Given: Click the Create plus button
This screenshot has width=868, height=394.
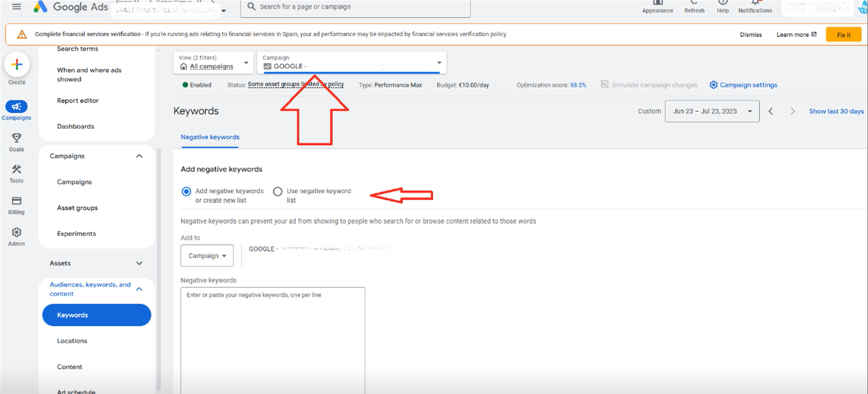Looking at the screenshot, I should [x=17, y=65].
